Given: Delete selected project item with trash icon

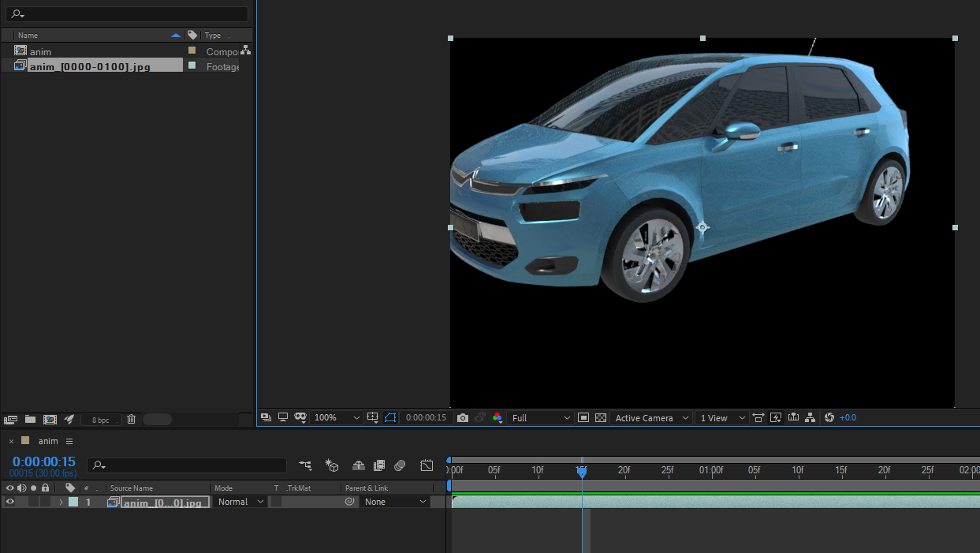Looking at the screenshot, I should (131, 420).
